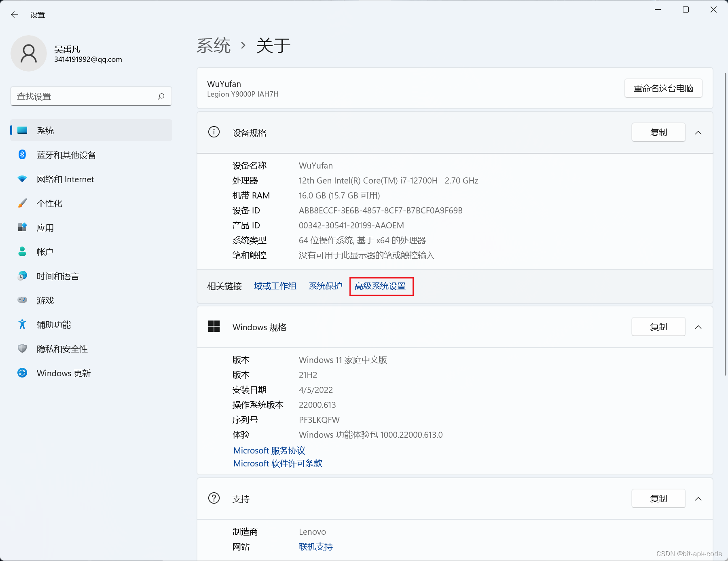The image size is (728, 561).
Task: Open 蓝牙和其他设备 settings
Action: [x=91, y=155]
